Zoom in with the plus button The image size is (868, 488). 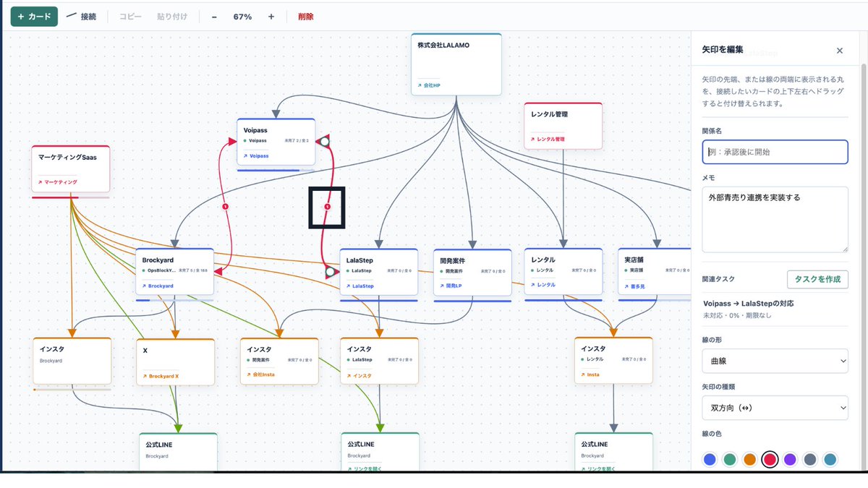pos(271,17)
